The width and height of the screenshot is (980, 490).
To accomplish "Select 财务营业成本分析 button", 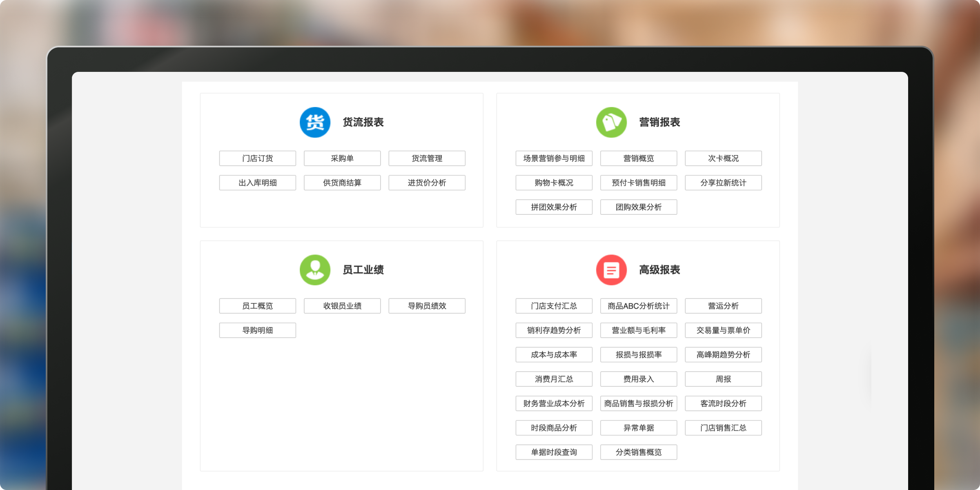I will [x=554, y=403].
